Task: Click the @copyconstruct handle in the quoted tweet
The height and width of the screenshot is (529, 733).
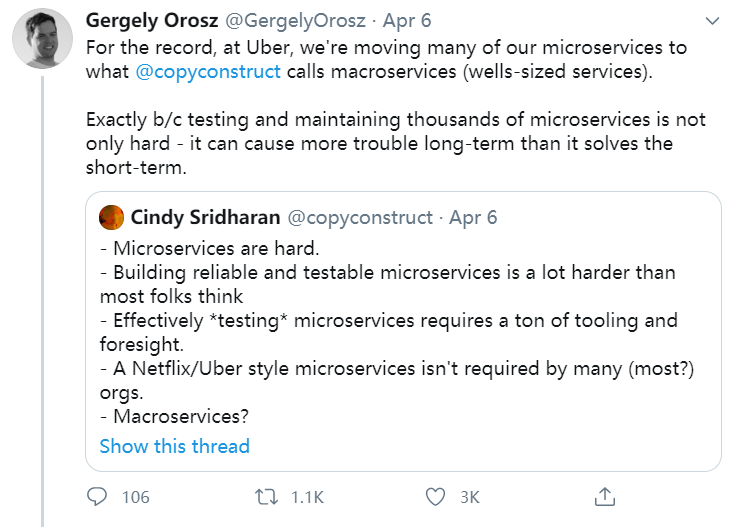Action: pos(360,217)
